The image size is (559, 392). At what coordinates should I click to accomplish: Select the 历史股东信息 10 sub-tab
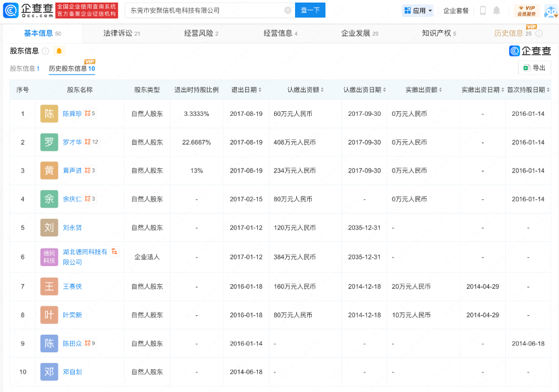[x=71, y=69]
